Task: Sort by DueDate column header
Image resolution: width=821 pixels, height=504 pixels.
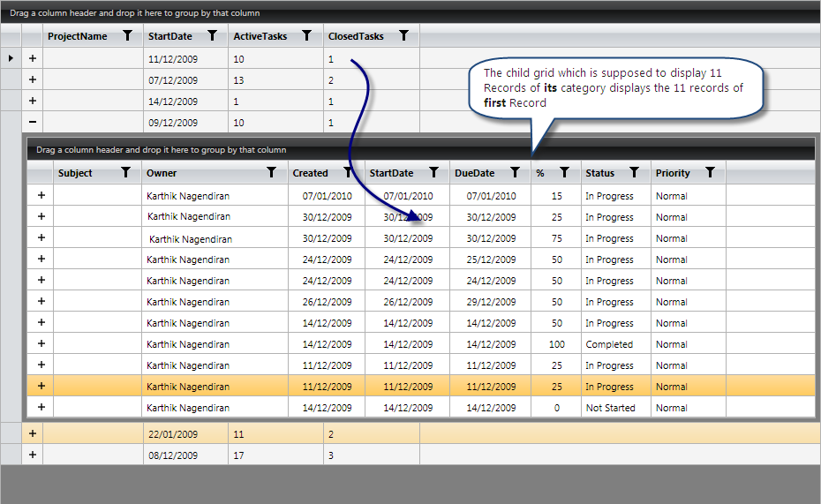Action: (474, 173)
